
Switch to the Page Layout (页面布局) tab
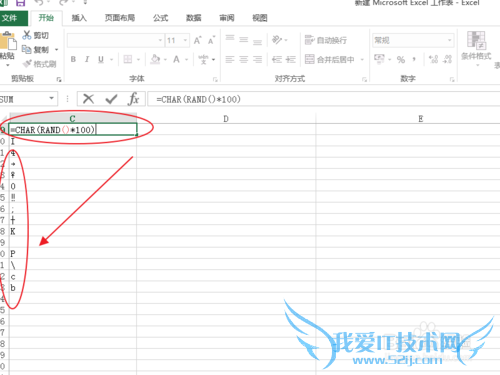pos(120,18)
